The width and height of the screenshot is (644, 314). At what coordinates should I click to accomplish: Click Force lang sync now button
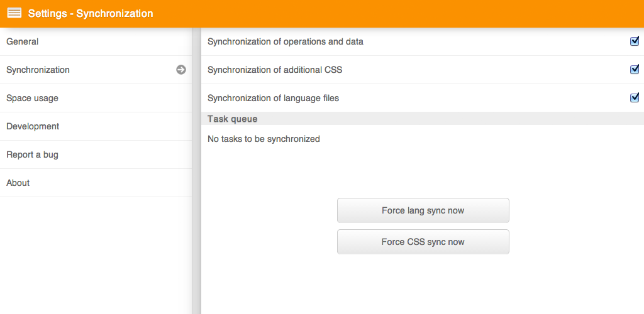(423, 210)
